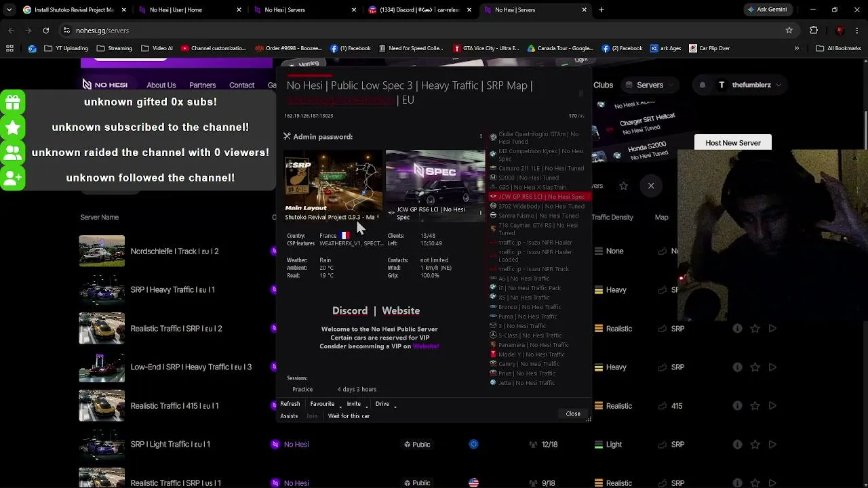Select Giulia Quadrifoglio GTAm in car list
This screenshot has height=488, width=868.
[539, 138]
